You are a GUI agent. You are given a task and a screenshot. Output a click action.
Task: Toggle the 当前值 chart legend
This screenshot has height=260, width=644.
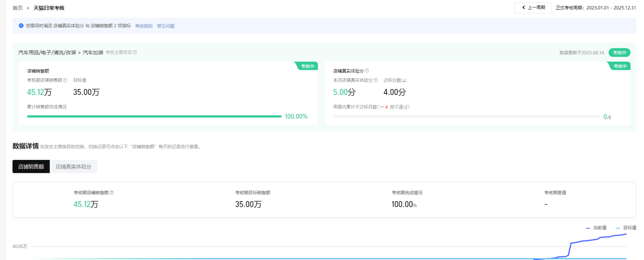point(596,228)
